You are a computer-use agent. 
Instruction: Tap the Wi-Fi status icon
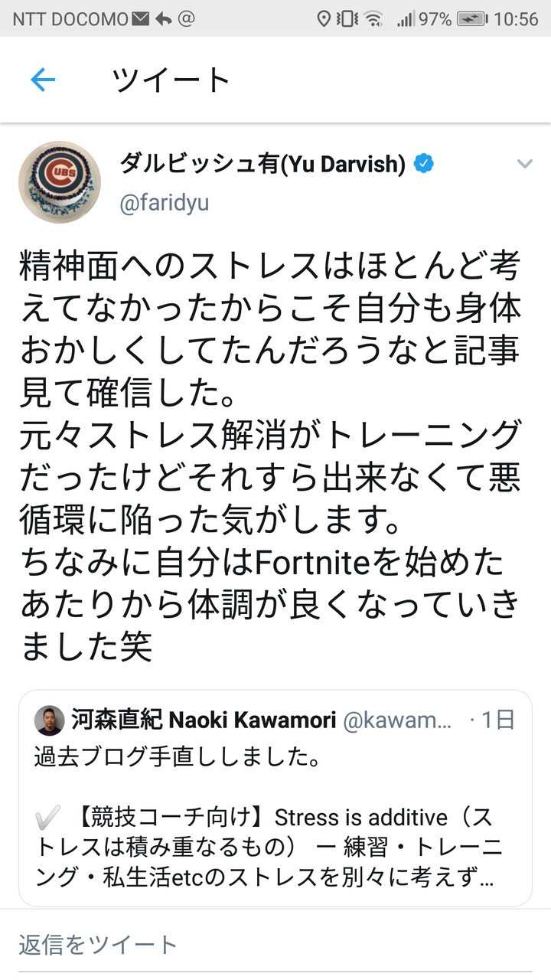(x=374, y=18)
